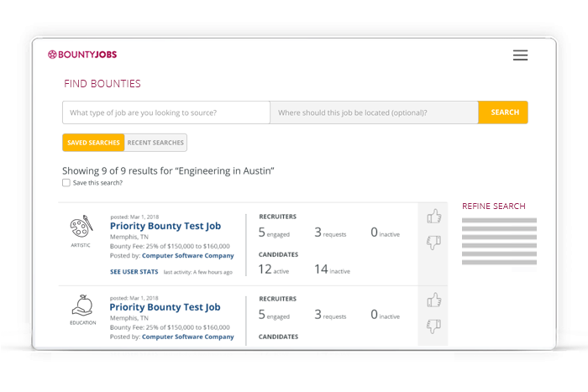Check the Save this search checkbox
This screenshot has height=392, width=588.
click(66, 182)
